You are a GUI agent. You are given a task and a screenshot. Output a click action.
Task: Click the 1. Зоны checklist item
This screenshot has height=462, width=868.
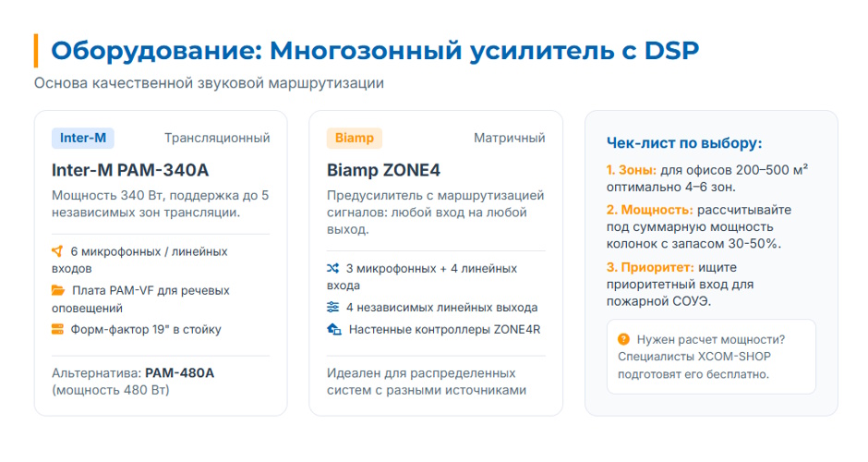tap(707, 178)
